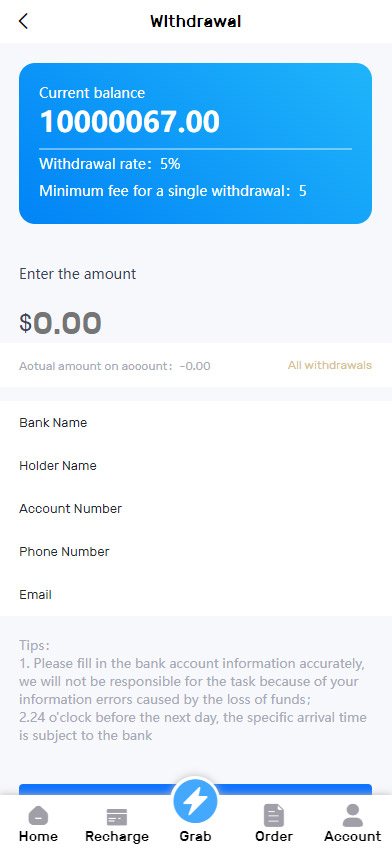Image resolution: width=392 pixels, height=849 pixels.
Task: Click the All withdrawals link
Action: [x=330, y=365]
